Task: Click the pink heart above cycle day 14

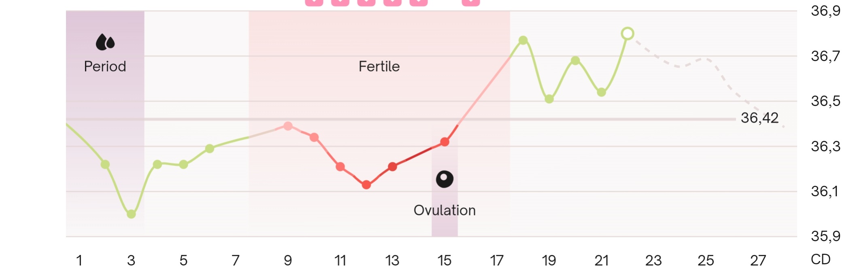Action: coord(419,2)
